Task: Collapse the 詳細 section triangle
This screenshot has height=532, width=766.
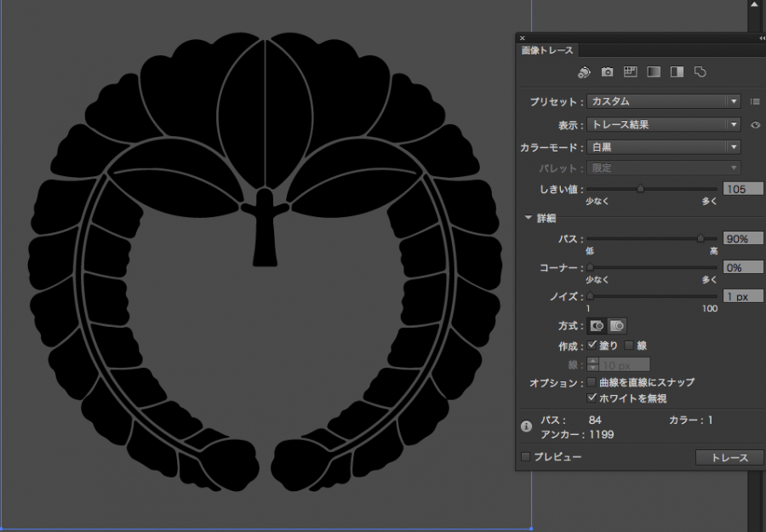Action: pos(528,218)
